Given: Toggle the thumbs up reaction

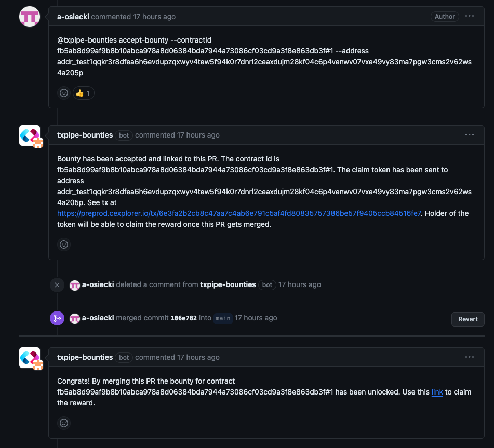Looking at the screenshot, I should [83, 93].
